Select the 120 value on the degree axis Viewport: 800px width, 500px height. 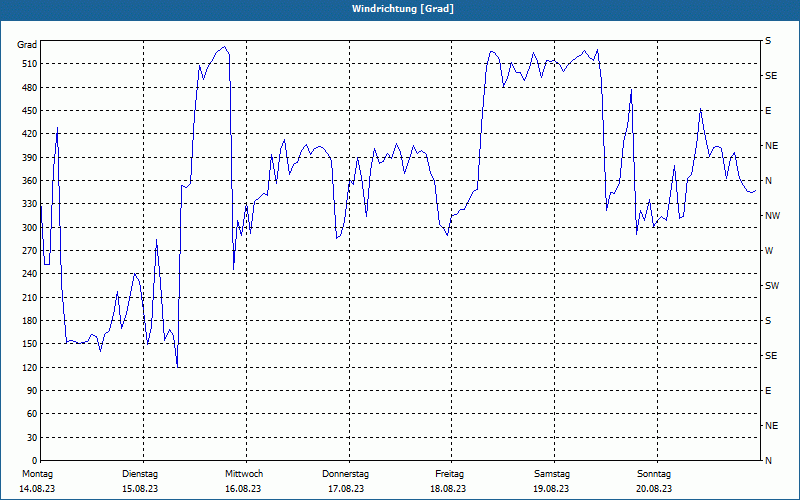pos(30,367)
